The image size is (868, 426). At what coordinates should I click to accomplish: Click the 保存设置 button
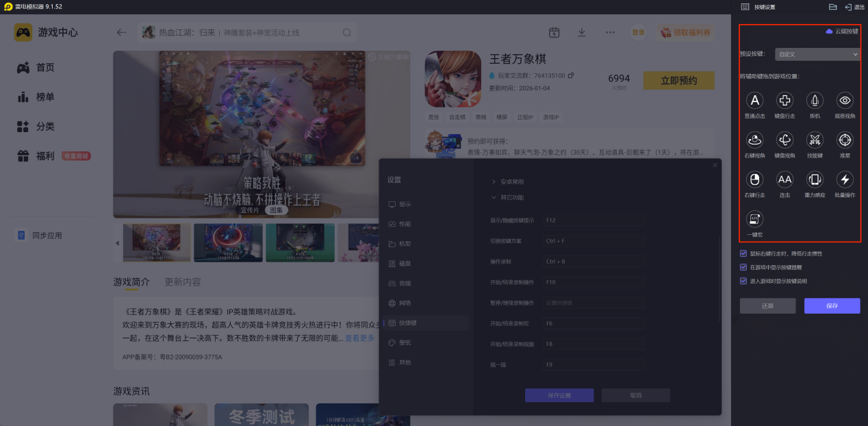pos(559,395)
